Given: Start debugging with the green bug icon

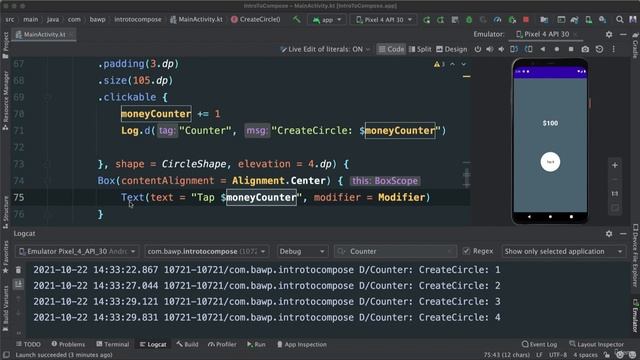Looking at the screenshot, I should (469, 19).
